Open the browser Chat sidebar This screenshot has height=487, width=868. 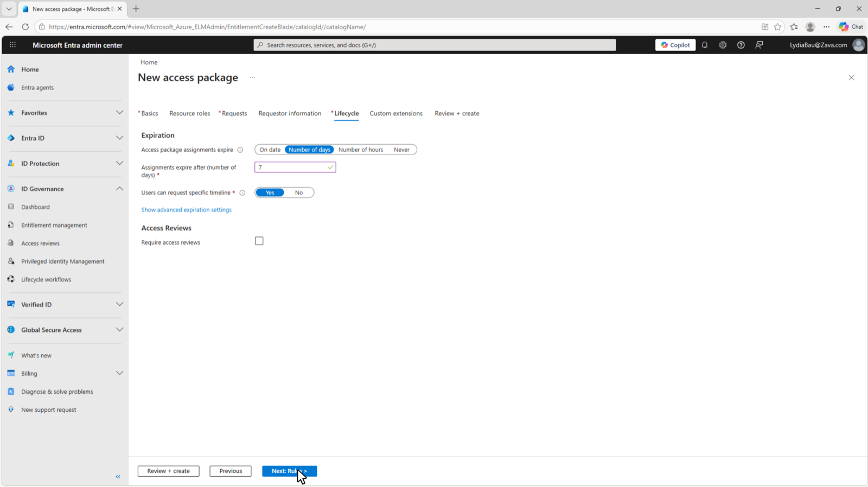click(851, 27)
